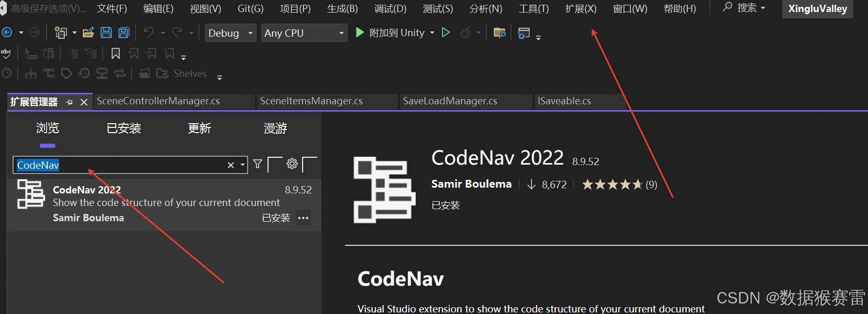The image size is (868, 314).
Task: Click the home window toolbar icon
Action: point(524,33)
